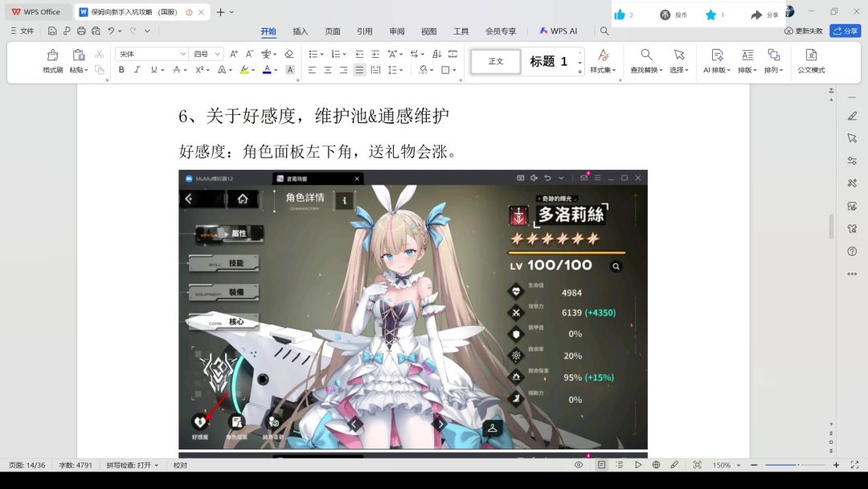Enable justify text alignment
Image resolution: width=868 pixels, height=489 pixels.
click(x=359, y=70)
